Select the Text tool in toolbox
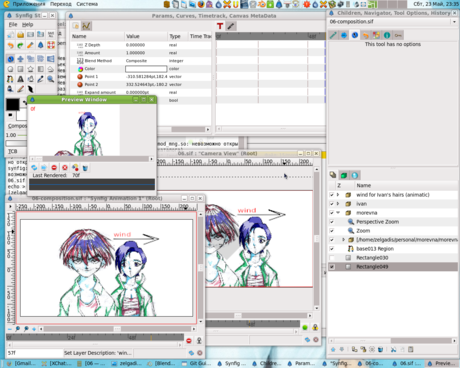 20,79
